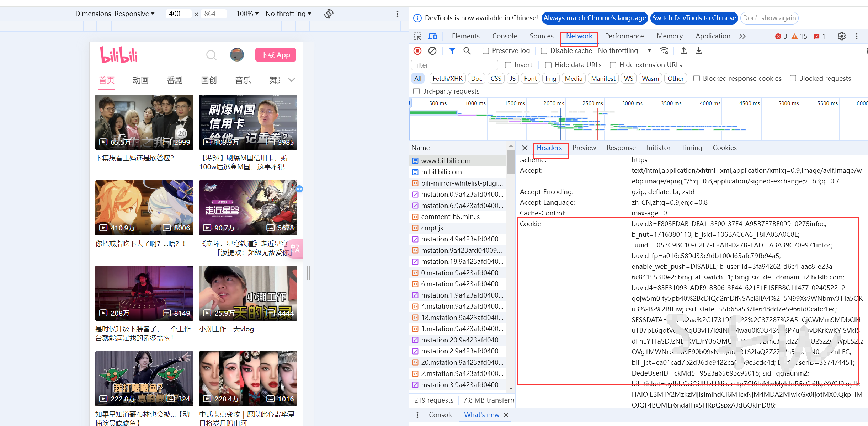The image size is (868, 426).
Task: Open device toolbar more options
Action: coord(398,14)
